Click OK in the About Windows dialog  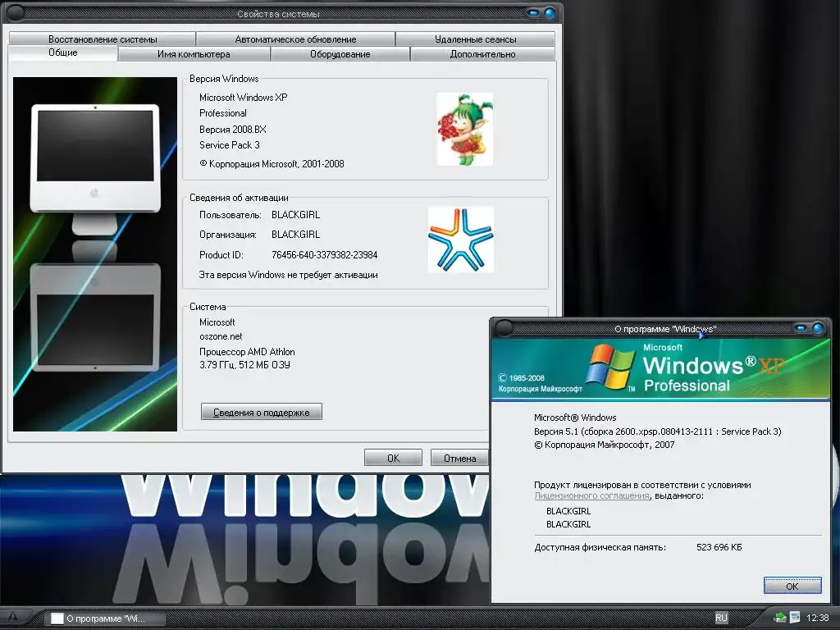[x=792, y=586]
